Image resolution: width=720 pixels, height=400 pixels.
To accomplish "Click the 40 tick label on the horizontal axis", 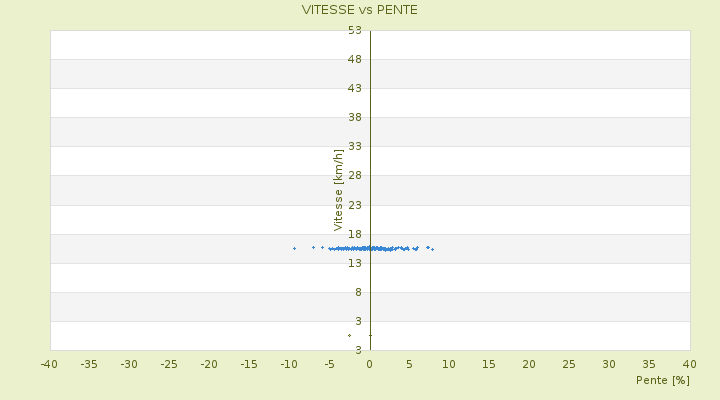I will pos(689,364).
